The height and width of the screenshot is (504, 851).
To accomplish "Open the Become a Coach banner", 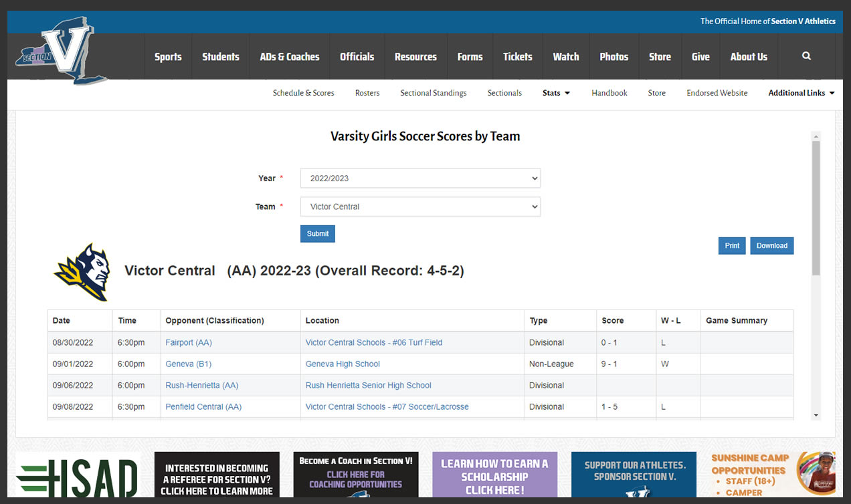I will 356,475.
